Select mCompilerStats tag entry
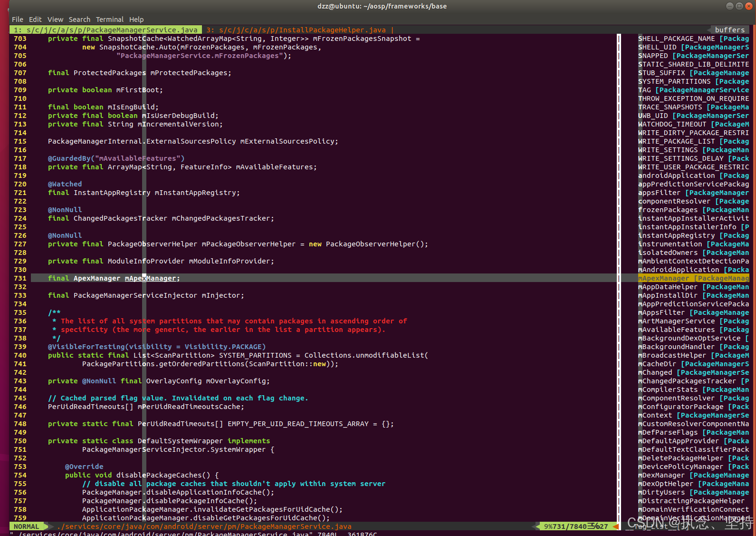 (693, 390)
